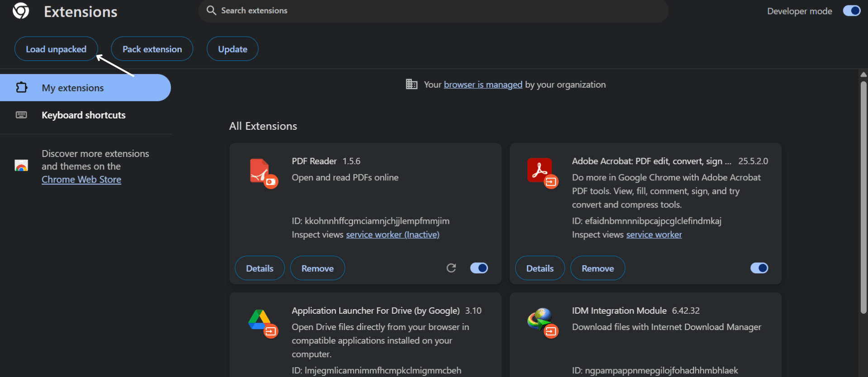Inspect Adobe Acrobat service worker link
Viewport: 868px width, 377px height.
654,235
